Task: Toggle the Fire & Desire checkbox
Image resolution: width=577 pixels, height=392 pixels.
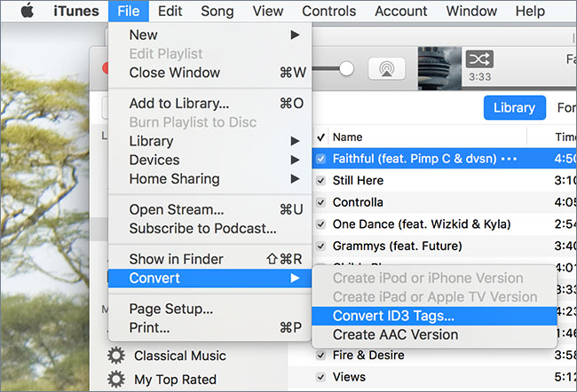Action: point(320,356)
